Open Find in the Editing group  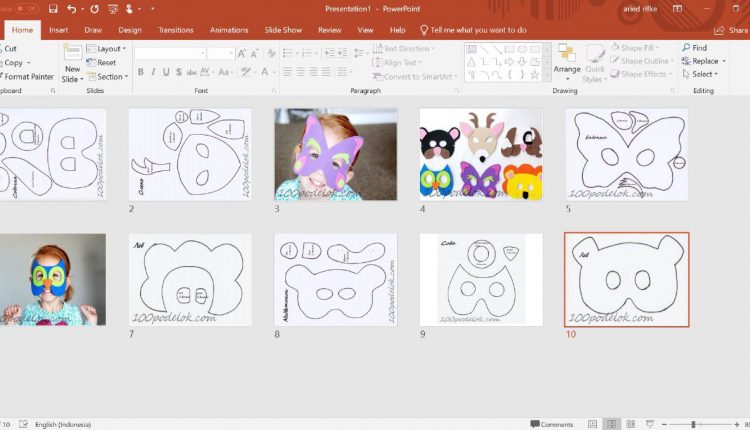coord(694,48)
